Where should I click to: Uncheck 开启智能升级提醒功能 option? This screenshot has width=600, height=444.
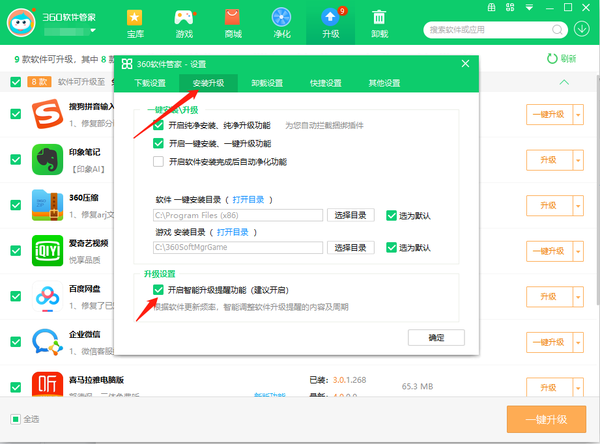coord(159,290)
